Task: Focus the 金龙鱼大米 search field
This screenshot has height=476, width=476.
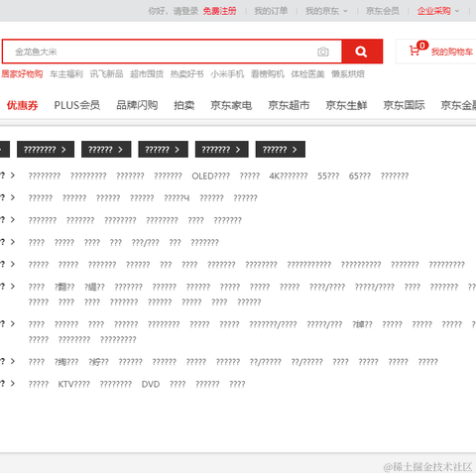Action: (x=172, y=52)
